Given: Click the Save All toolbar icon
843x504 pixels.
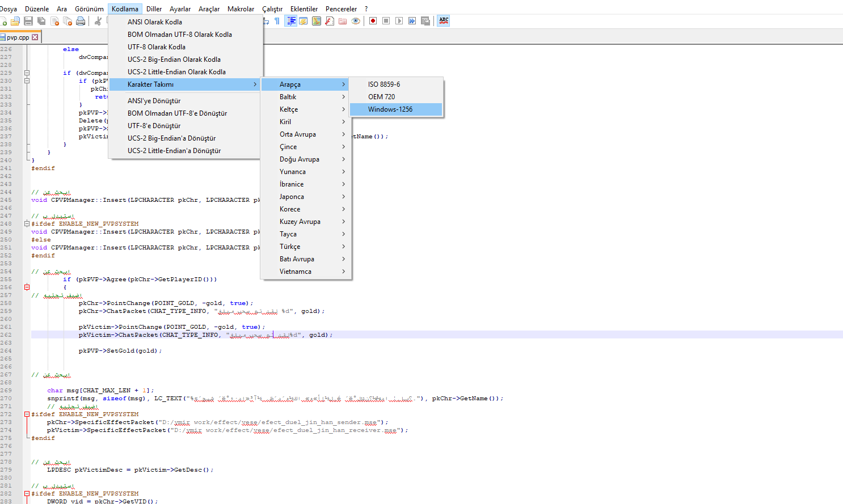Looking at the screenshot, I should [41, 21].
